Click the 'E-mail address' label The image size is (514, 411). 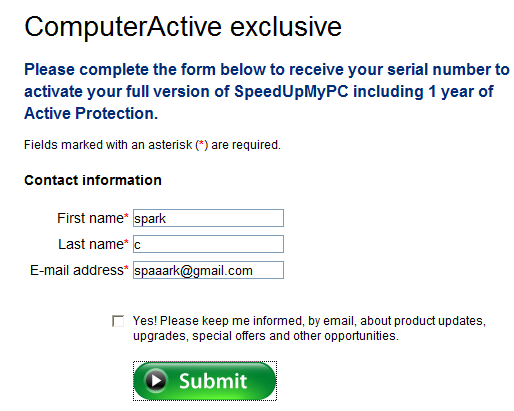click(77, 270)
